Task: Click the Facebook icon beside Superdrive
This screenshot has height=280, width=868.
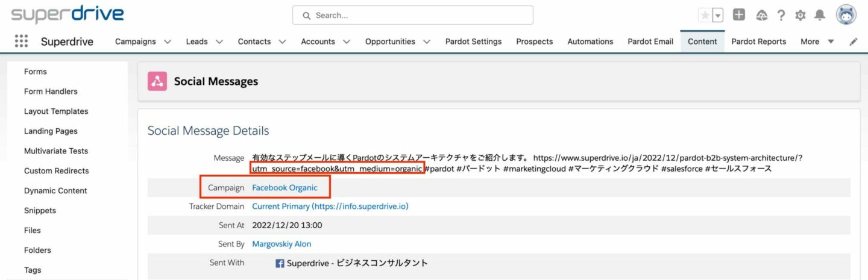Action: (x=280, y=263)
